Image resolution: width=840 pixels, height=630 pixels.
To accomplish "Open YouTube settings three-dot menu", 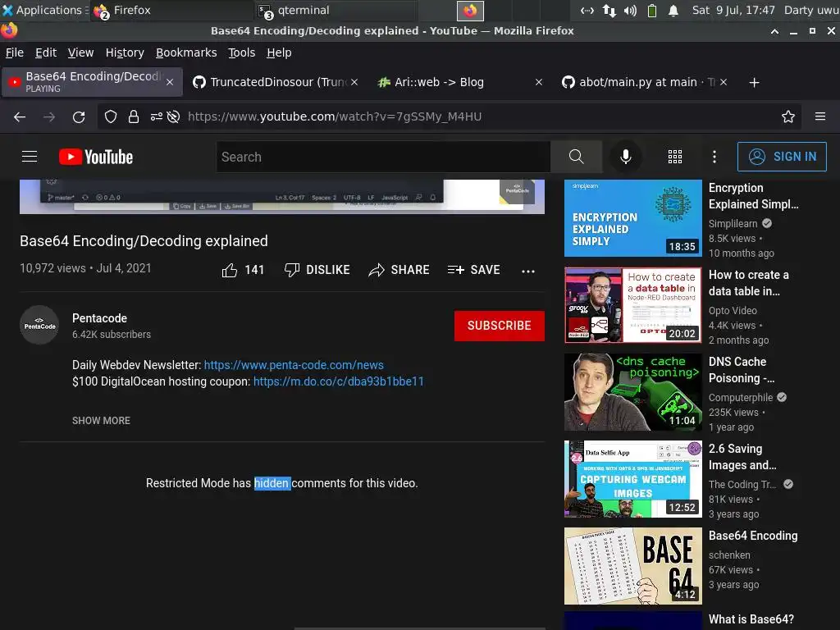I will 714,157.
